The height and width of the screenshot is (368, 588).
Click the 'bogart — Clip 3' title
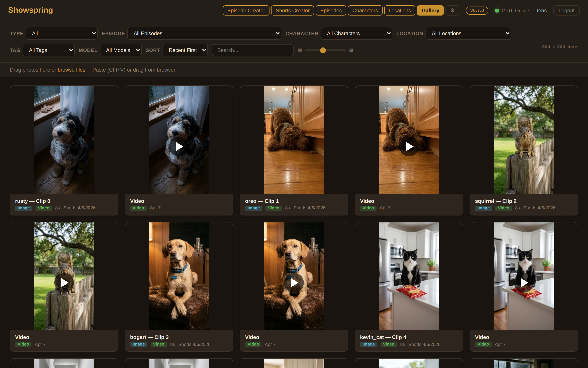149,337
